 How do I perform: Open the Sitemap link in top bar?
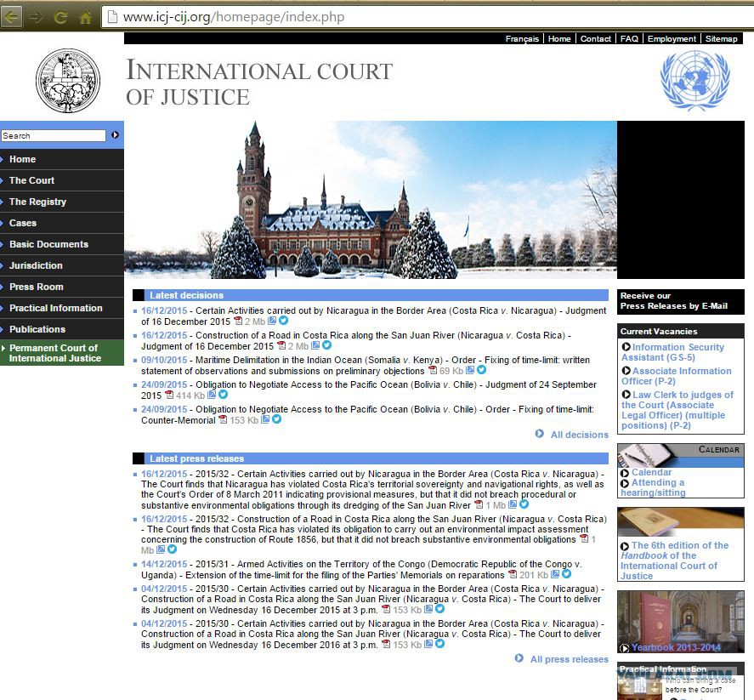[721, 39]
